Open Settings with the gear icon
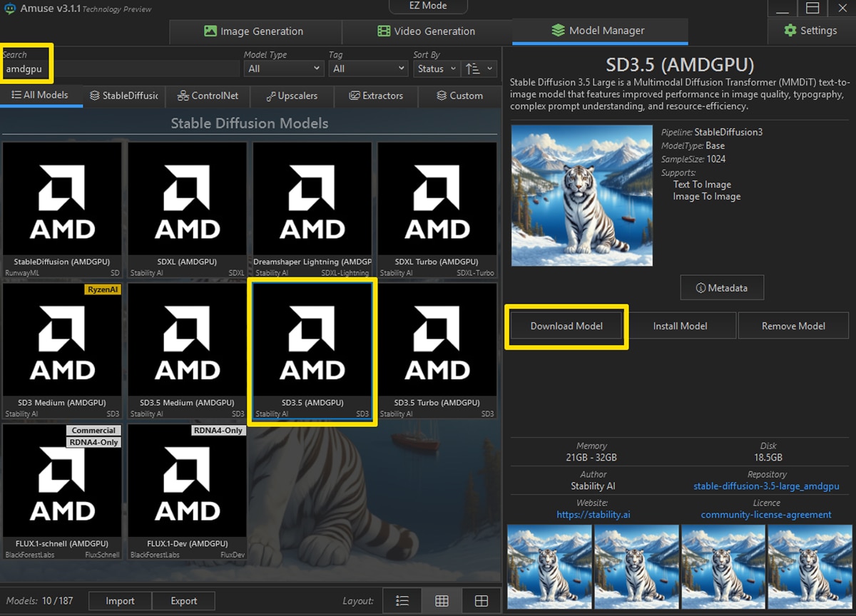This screenshot has height=616, width=856. 810,31
